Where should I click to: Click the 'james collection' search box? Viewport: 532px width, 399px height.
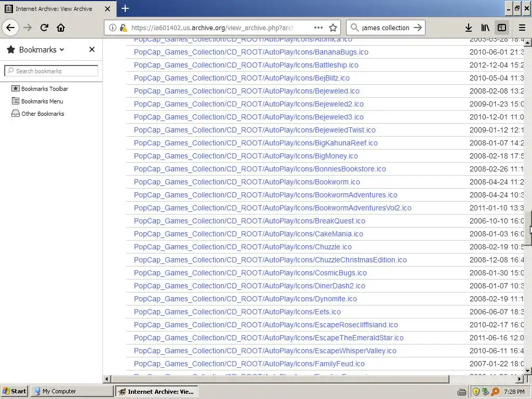385,28
